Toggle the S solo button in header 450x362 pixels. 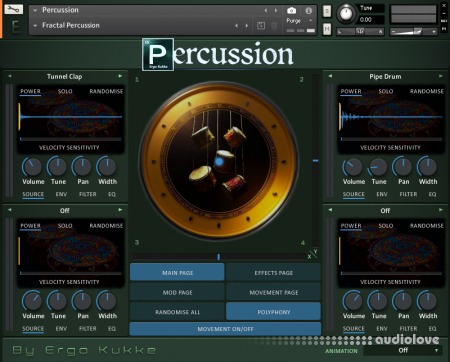(x=327, y=11)
